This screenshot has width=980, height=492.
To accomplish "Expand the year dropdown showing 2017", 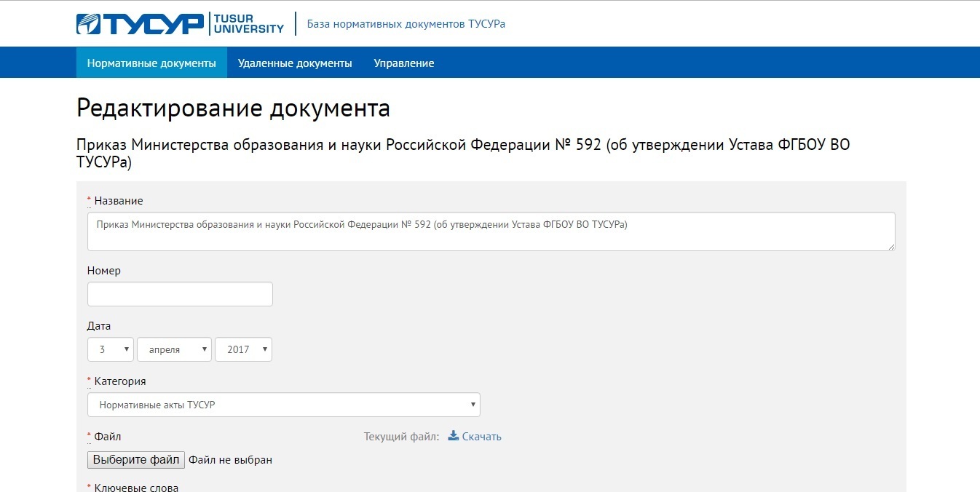I will pos(243,349).
